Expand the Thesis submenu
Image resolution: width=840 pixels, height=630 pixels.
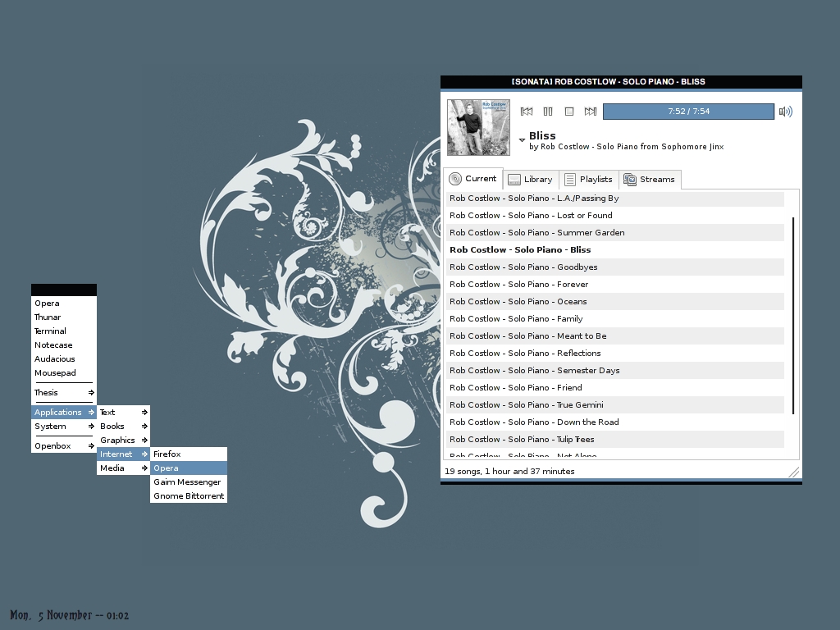(64, 393)
